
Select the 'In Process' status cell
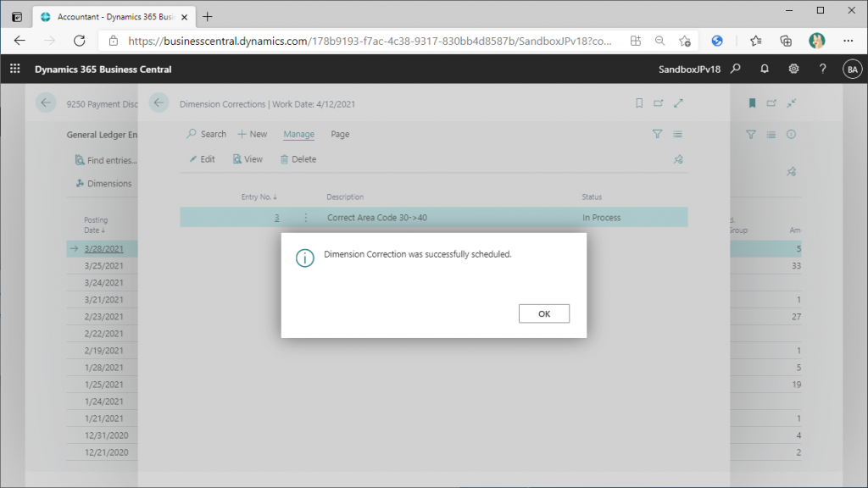pos(601,218)
